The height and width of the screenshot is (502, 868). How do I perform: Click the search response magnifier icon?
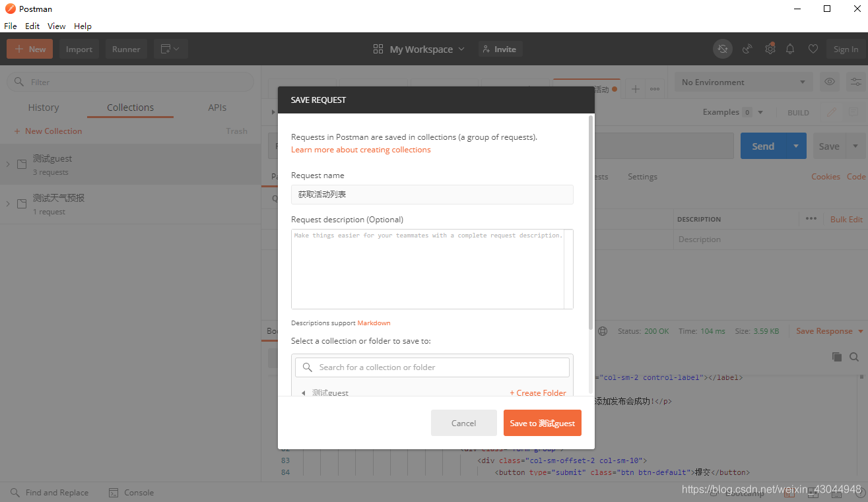pos(854,357)
